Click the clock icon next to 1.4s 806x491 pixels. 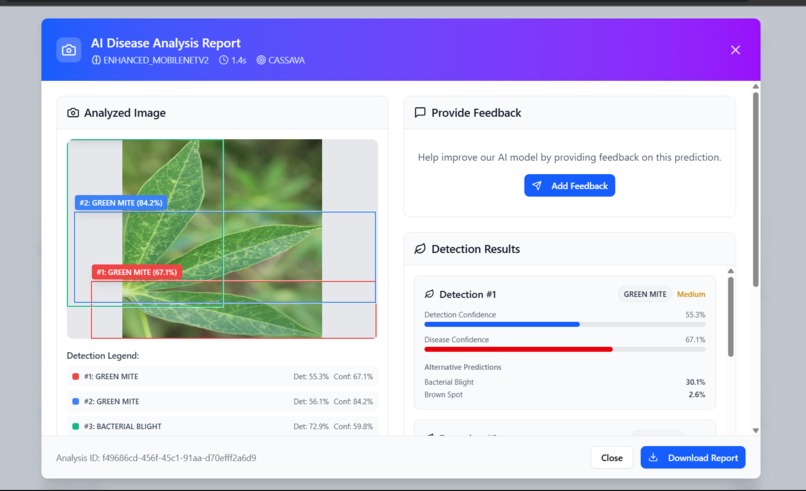[224, 60]
